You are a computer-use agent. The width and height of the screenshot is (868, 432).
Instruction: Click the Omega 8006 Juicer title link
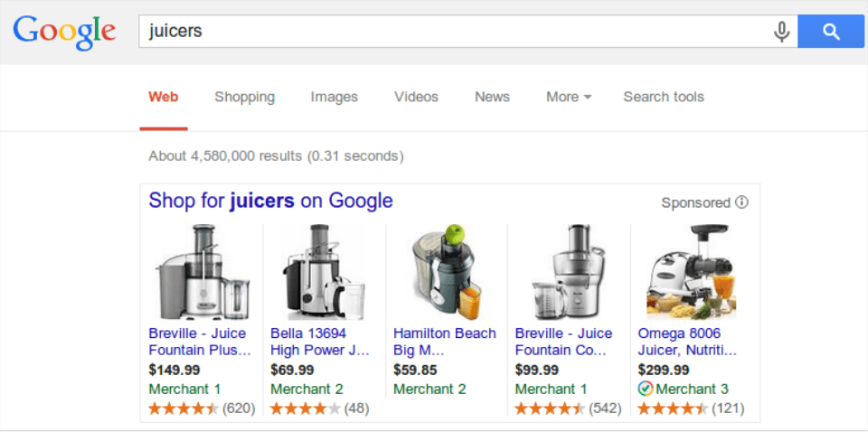tap(687, 342)
